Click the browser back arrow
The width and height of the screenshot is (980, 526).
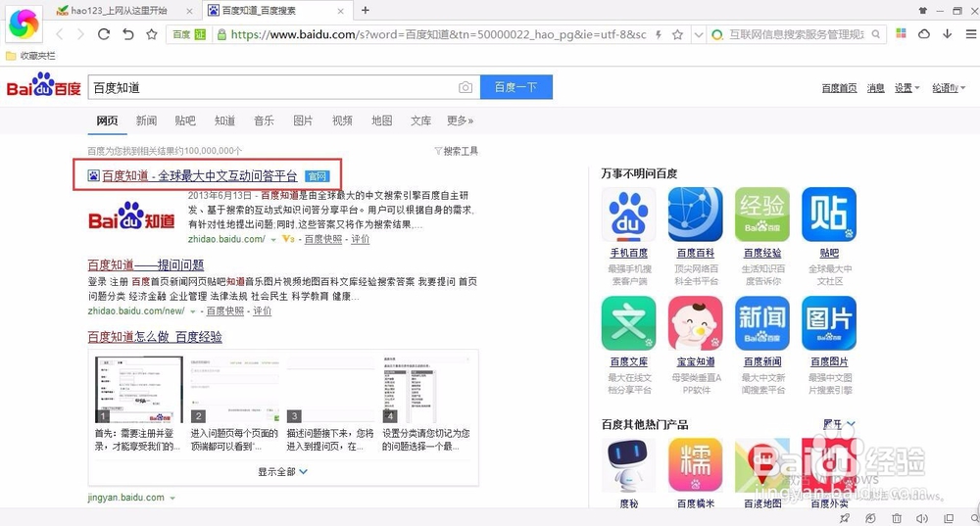[x=60, y=34]
